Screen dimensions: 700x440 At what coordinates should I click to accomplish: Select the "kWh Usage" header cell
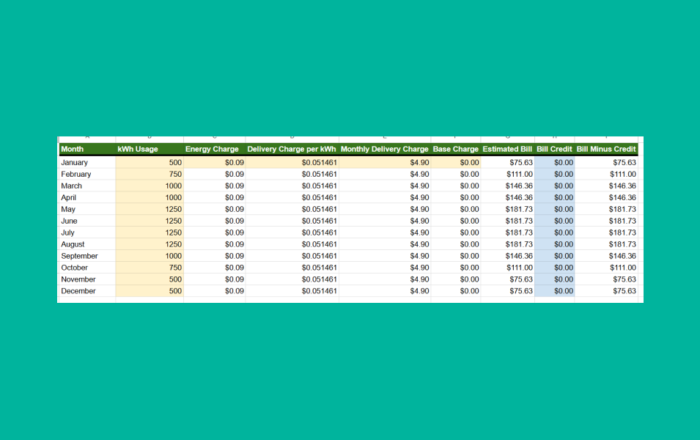(x=150, y=149)
